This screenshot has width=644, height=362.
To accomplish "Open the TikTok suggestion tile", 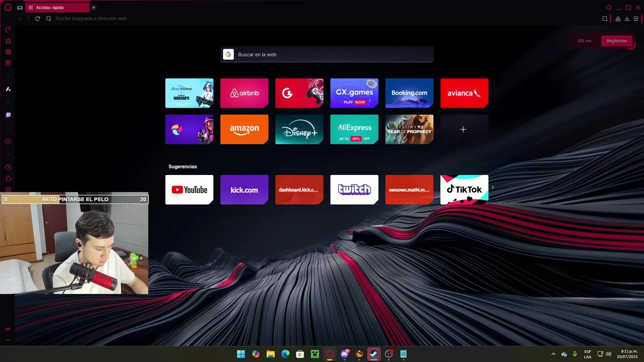I will 464,190.
